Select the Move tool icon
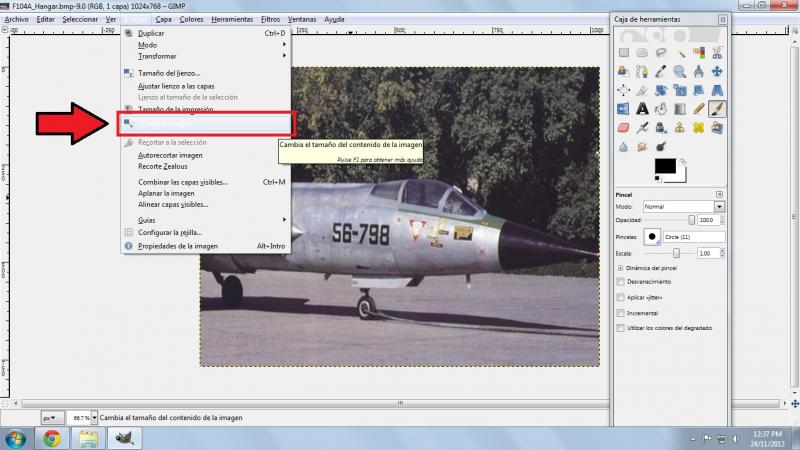Viewport: 800px width, 450px height. (717, 71)
